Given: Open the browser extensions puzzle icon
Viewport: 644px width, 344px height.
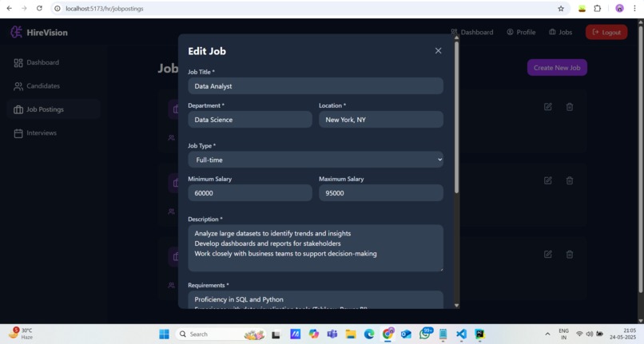Looking at the screenshot, I should click(x=597, y=8).
